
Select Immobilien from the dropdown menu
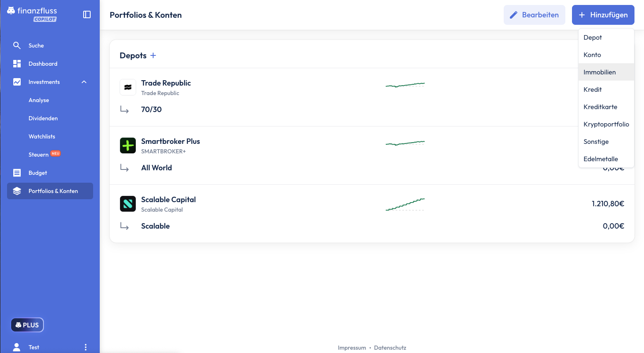click(x=600, y=72)
